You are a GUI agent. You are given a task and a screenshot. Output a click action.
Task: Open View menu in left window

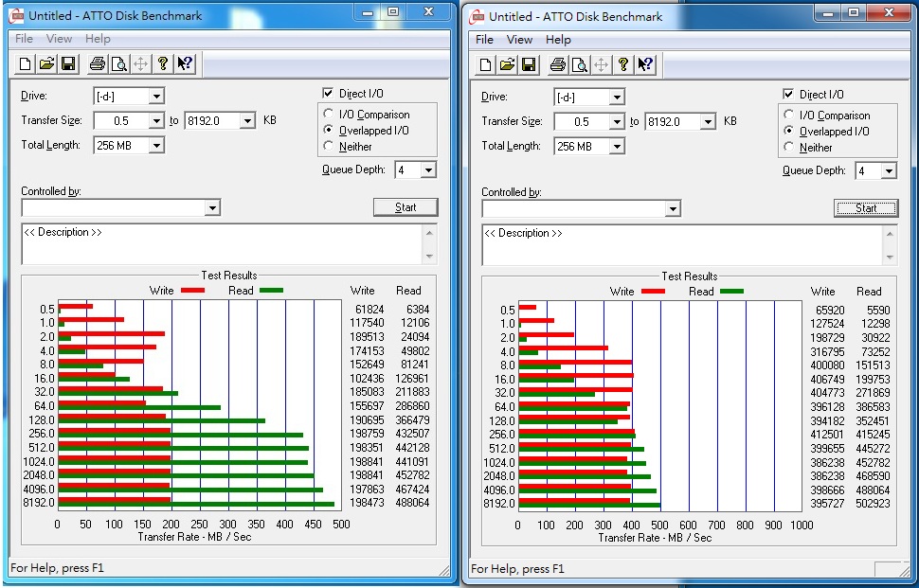pos(59,39)
